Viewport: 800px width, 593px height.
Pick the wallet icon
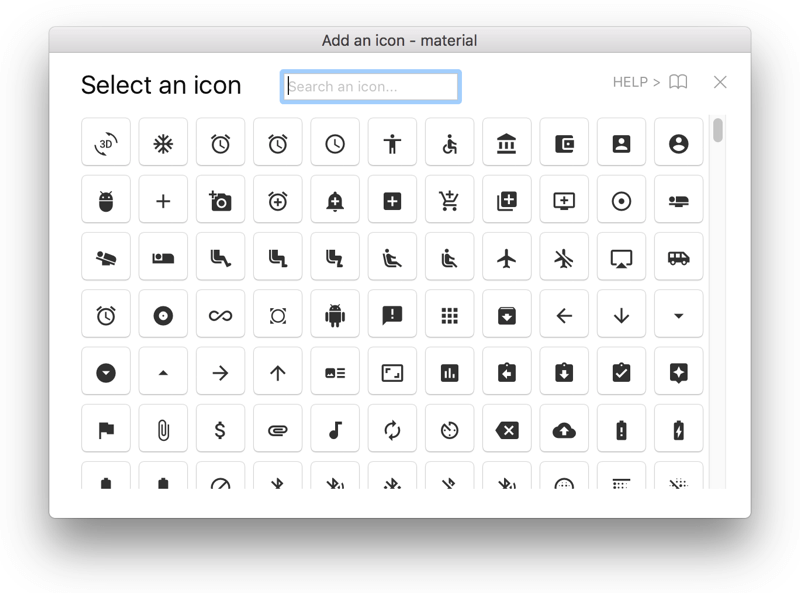click(x=564, y=142)
